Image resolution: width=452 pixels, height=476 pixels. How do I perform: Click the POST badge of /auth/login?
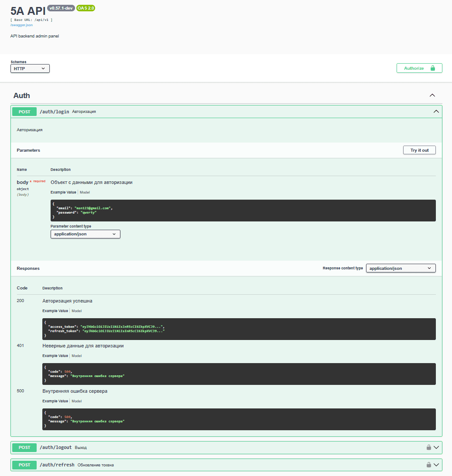coord(24,112)
